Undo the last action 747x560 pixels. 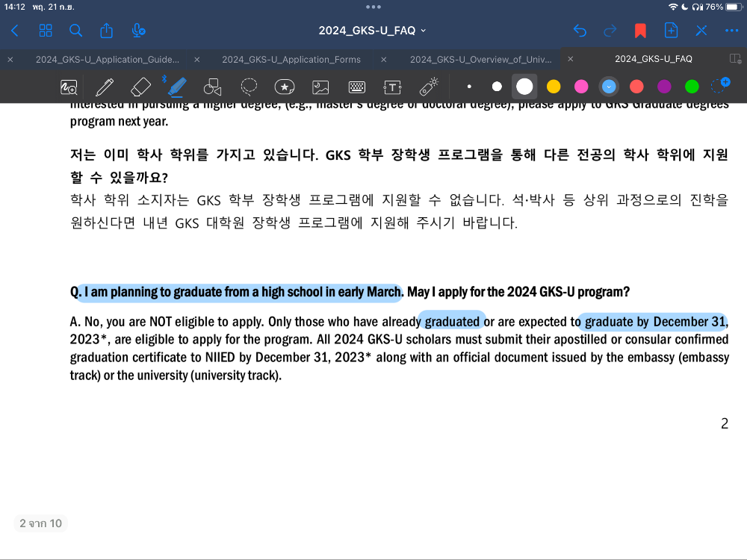click(580, 31)
